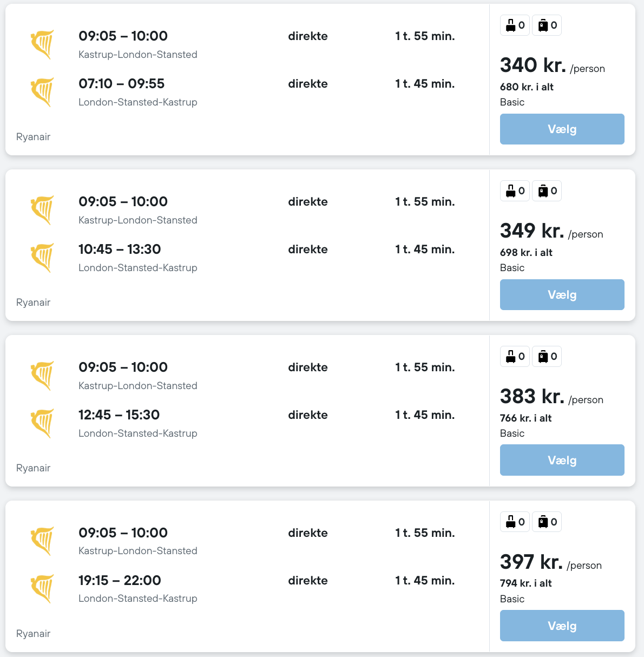Click the 340 kr. per person price
The width and height of the screenshot is (644, 657).
533,65
